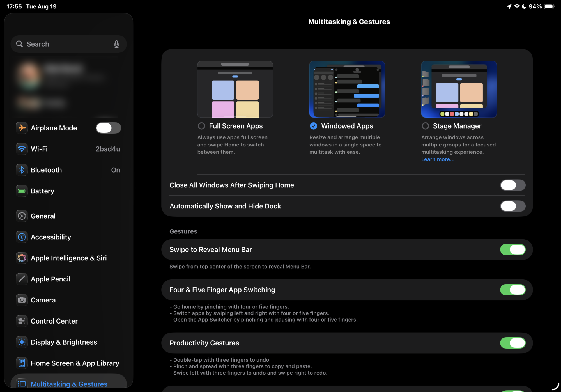561x392 pixels.
Task: Open Accessibility icon in sidebar
Action: [22, 237]
